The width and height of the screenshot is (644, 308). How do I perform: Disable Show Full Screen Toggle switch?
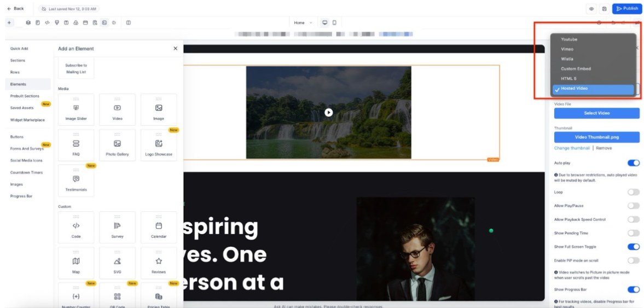(633, 246)
